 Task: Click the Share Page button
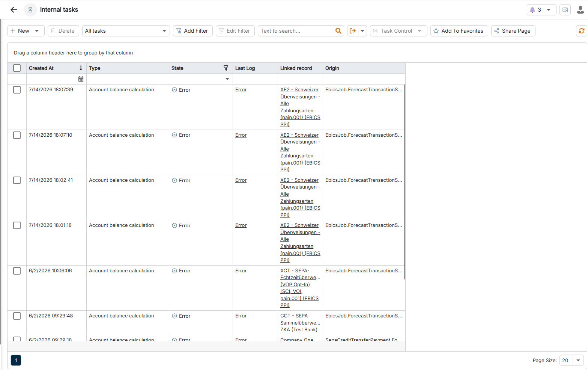[x=513, y=31]
